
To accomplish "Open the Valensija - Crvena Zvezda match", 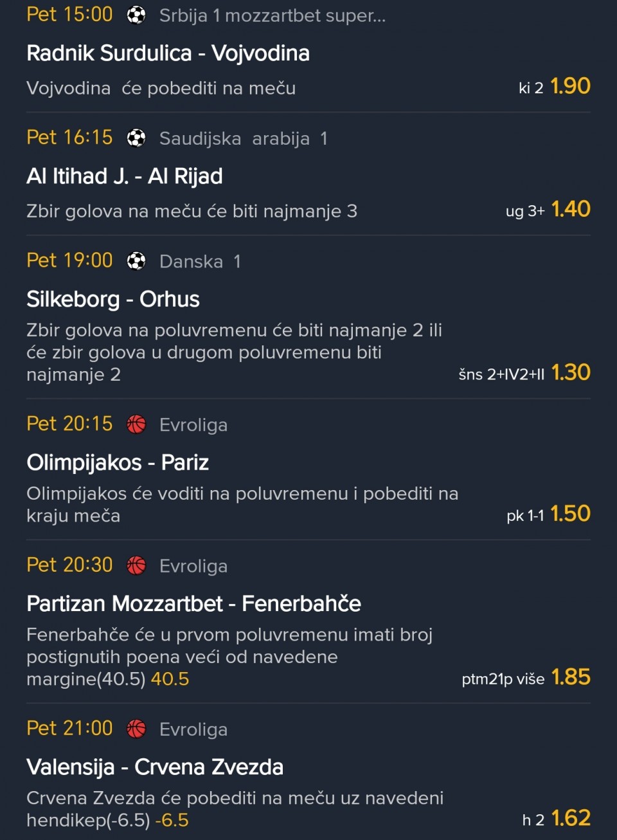I will pos(155,767).
